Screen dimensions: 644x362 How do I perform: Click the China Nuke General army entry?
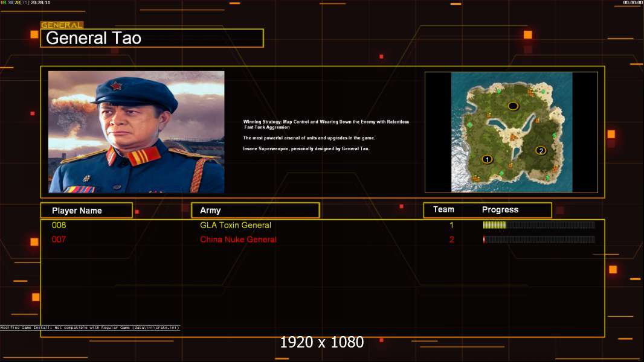[x=238, y=240]
